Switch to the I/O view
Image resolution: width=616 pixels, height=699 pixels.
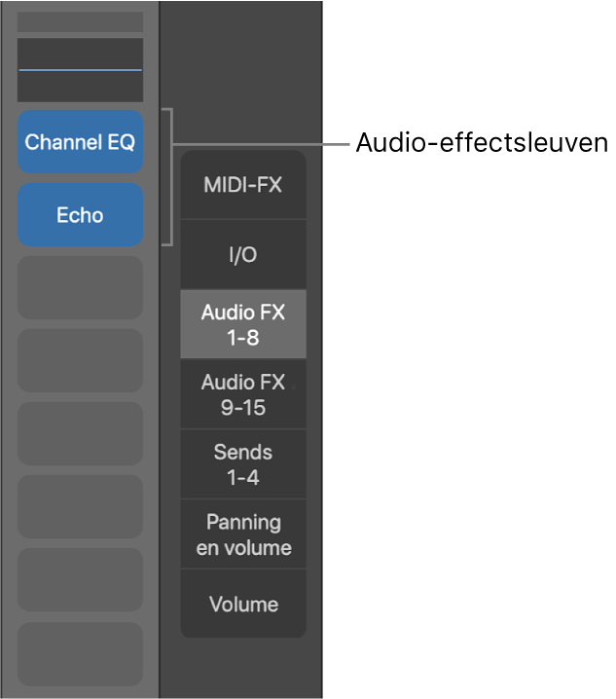(x=243, y=255)
